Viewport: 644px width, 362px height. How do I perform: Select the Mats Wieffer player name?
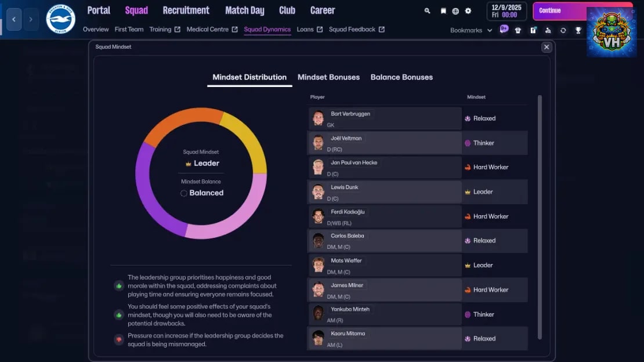coord(346,260)
